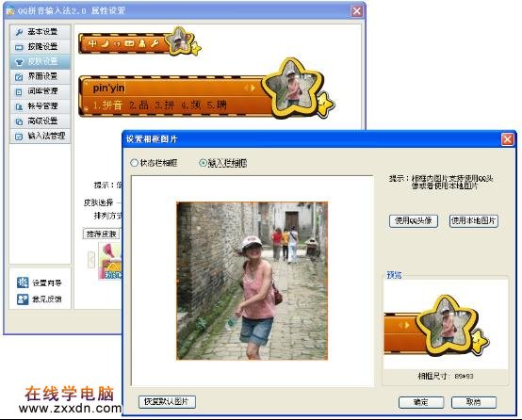Click left arrow of skin thumbnail list
Viewport: 522px width, 420px height.
(x=91, y=260)
